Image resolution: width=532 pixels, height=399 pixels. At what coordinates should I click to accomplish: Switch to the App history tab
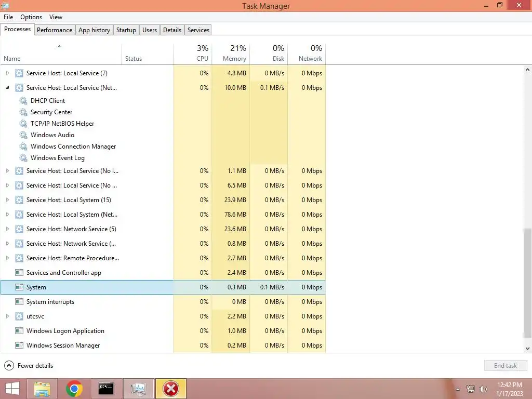point(95,30)
